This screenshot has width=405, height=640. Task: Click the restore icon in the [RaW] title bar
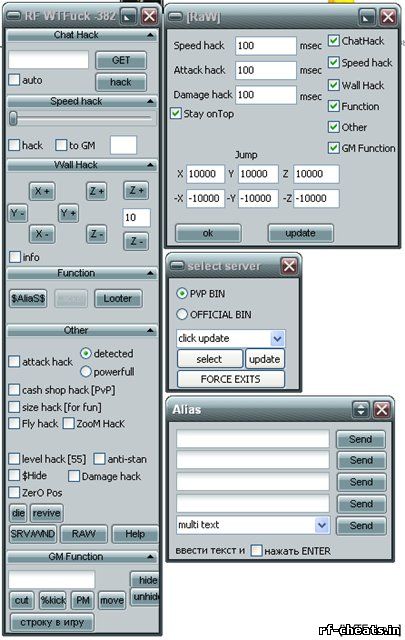click(367, 17)
